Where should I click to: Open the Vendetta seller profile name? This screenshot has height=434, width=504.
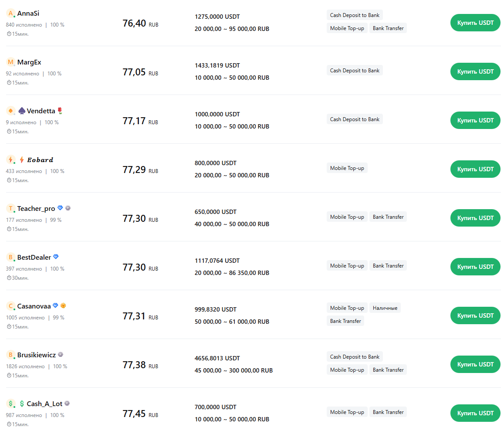[41, 111]
